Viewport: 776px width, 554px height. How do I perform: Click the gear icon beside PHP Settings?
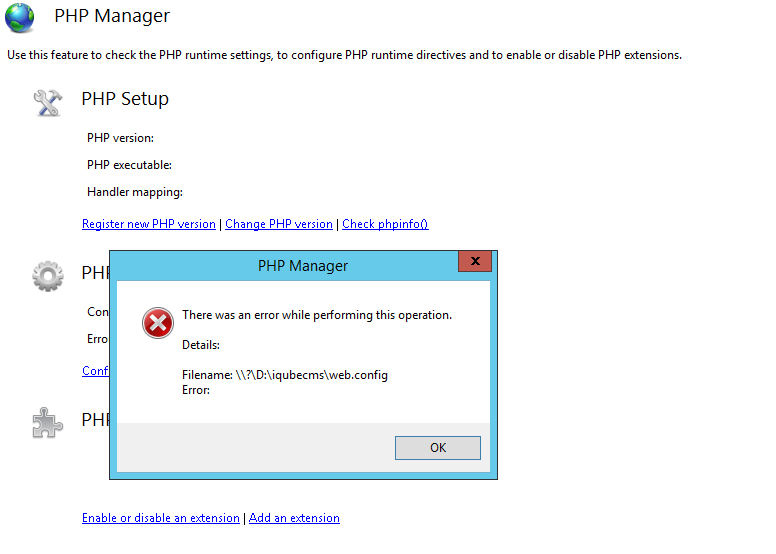point(48,275)
